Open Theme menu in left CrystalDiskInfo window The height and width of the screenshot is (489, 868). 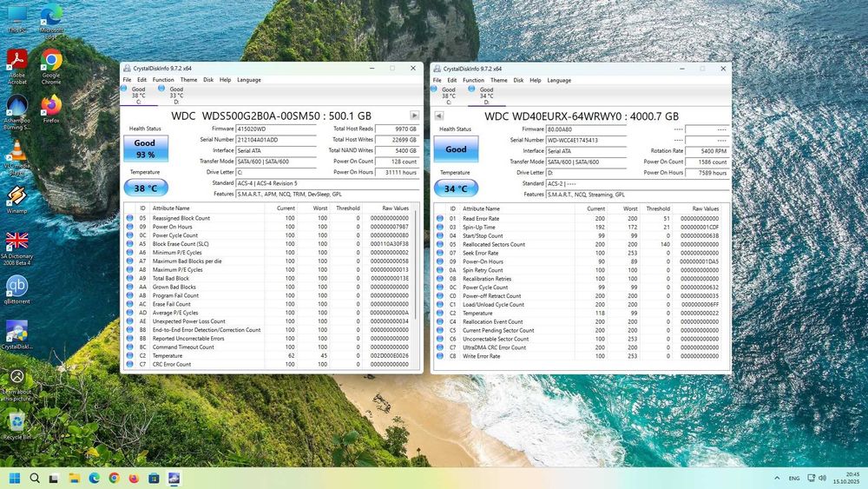188,80
